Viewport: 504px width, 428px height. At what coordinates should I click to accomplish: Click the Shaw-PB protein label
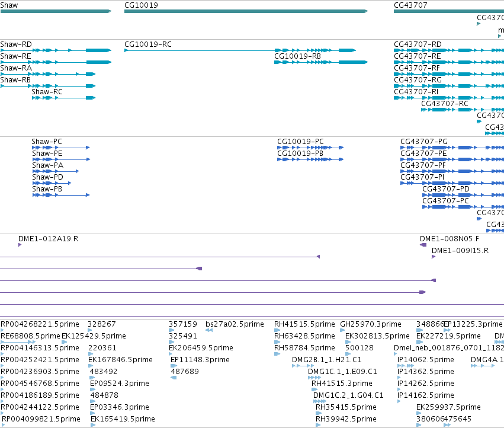(x=47, y=189)
